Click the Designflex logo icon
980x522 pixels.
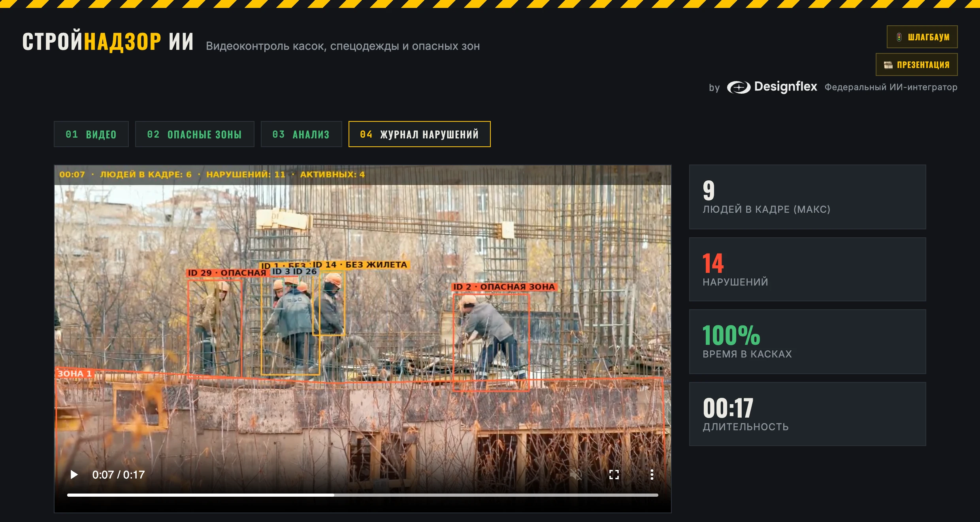739,87
